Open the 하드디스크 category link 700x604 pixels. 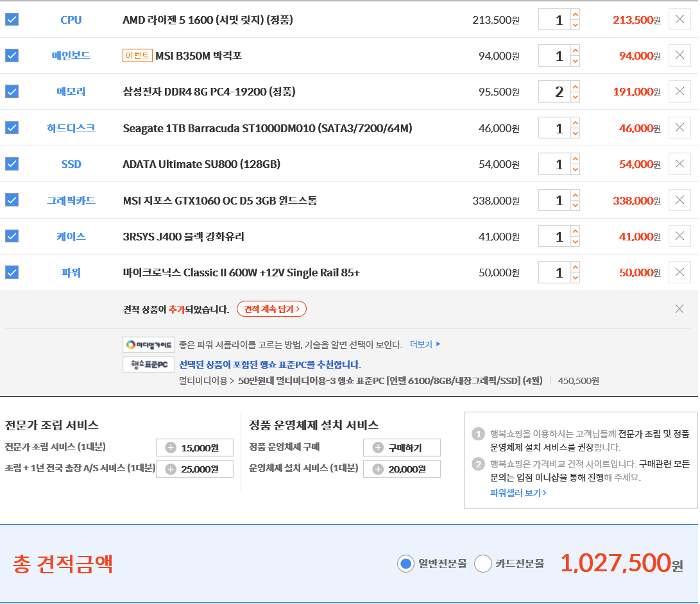[71, 128]
